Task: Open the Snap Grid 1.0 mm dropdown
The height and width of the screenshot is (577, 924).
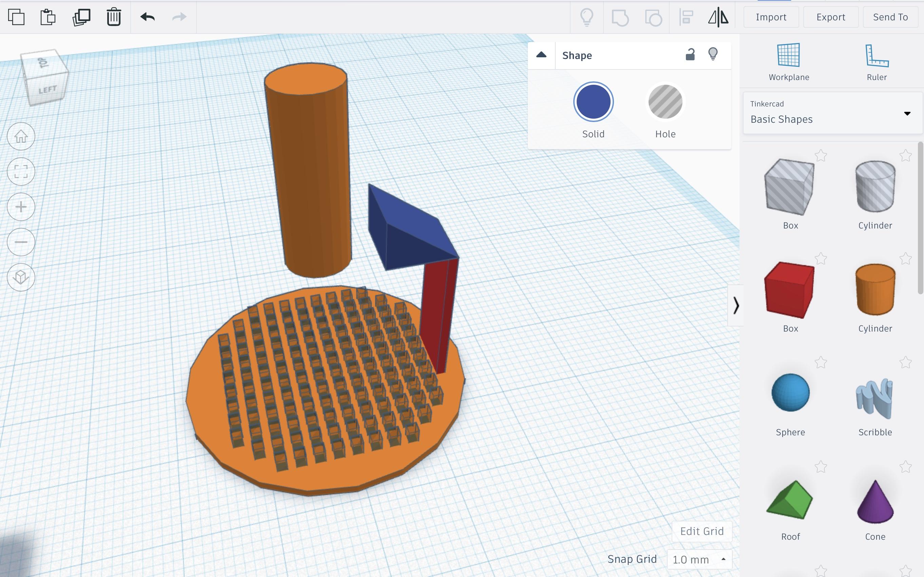Action: (x=699, y=559)
